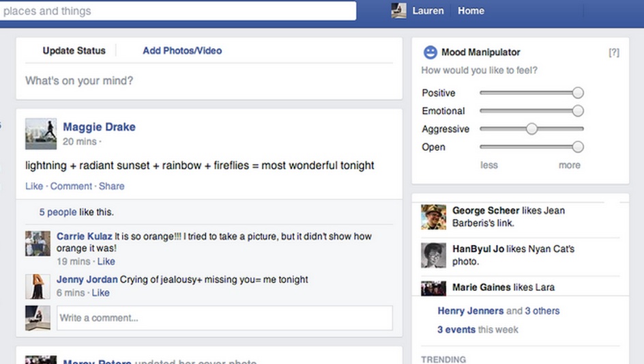
Task: Open George Scheer's profile in ticker
Action: [486, 210]
